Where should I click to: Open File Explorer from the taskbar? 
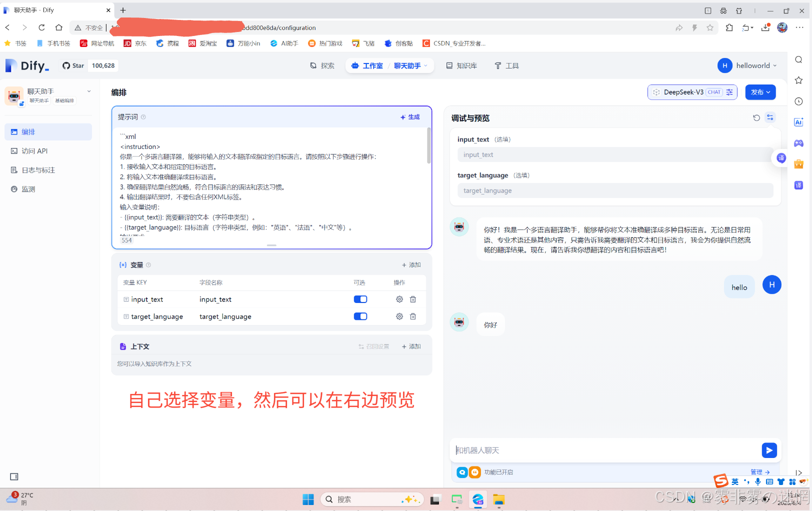[x=499, y=499]
